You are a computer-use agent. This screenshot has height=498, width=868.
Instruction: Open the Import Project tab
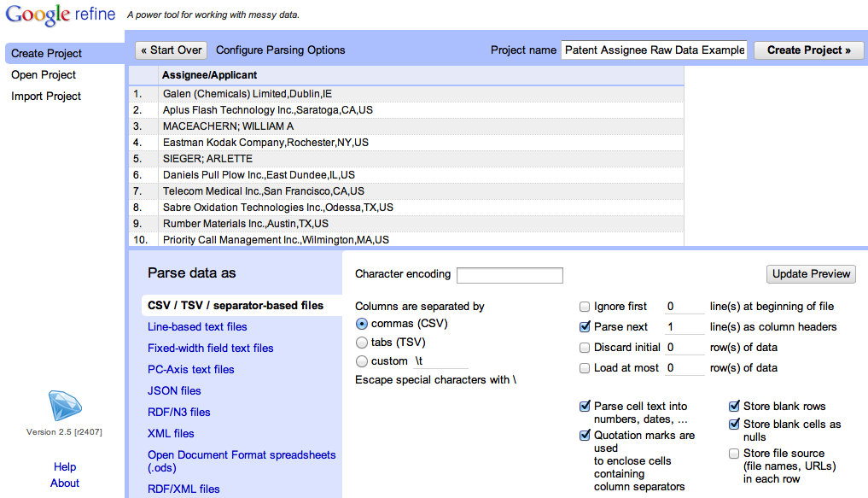click(x=46, y=96)
